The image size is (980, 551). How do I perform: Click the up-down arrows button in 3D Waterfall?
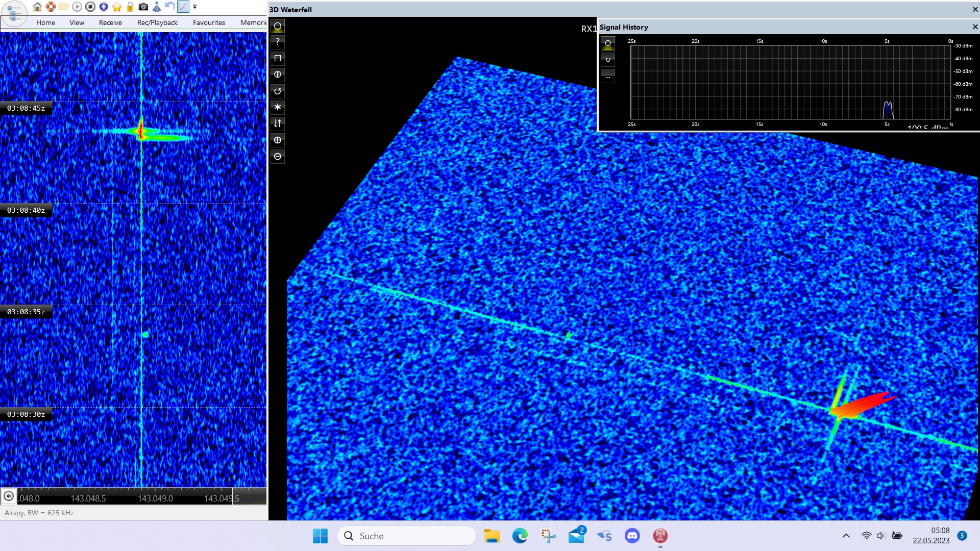[x=278, y=123]
